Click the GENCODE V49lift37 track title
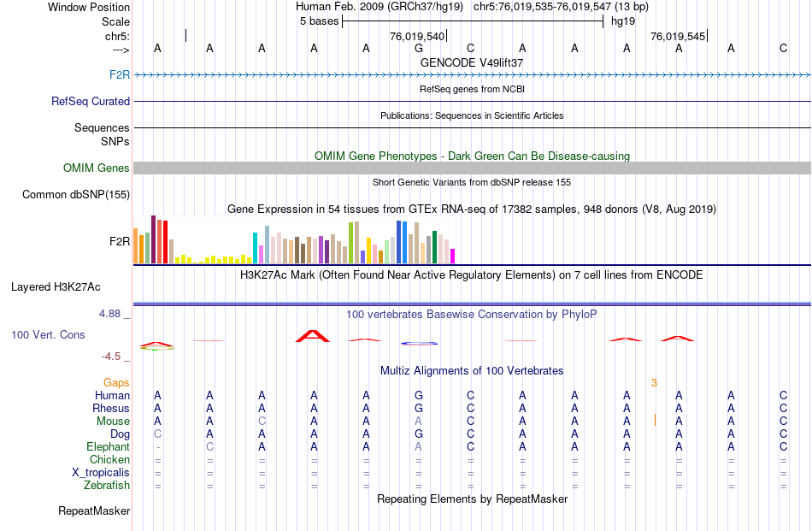The image size is (812, 531). point(472,62)
